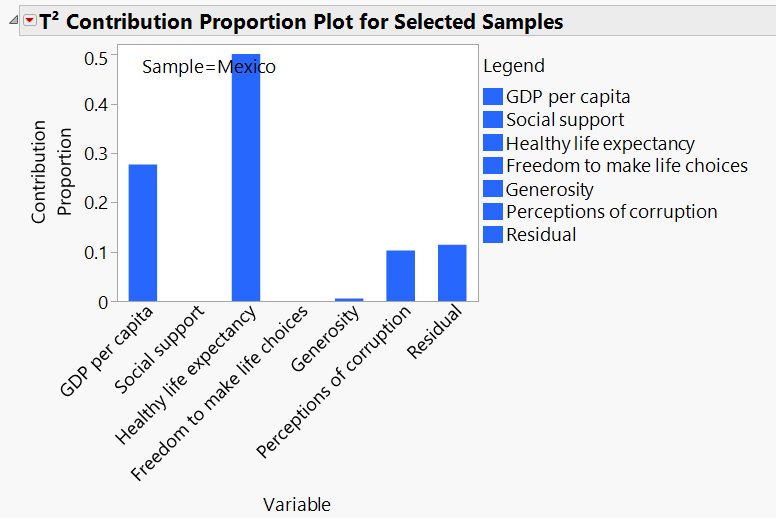Image resolution: width=776 pixels, height=518 pixels.
Task: Click the Sample=Mexico label in the plot
Action: coord(208,67)
